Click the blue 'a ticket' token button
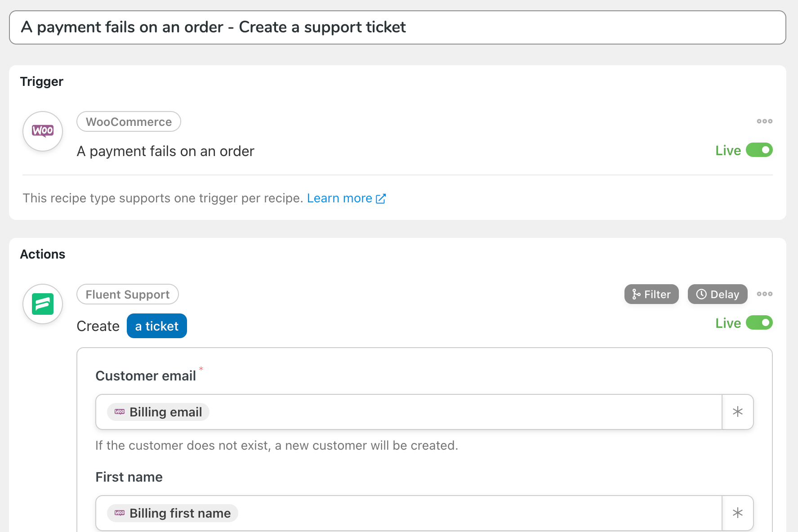The width and height of the screenshot is (798, 532). pyautogui.click(x=157, y=326)
